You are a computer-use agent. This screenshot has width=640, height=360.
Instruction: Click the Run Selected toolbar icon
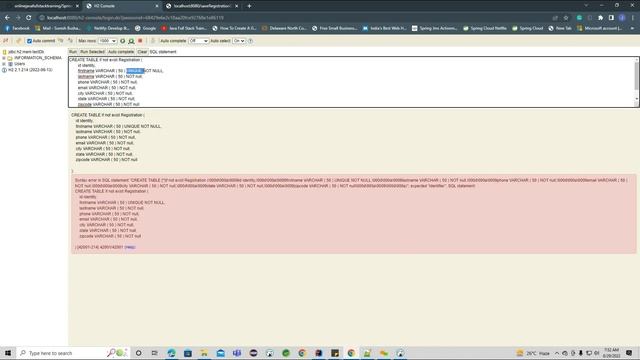(x=131, y=41)
